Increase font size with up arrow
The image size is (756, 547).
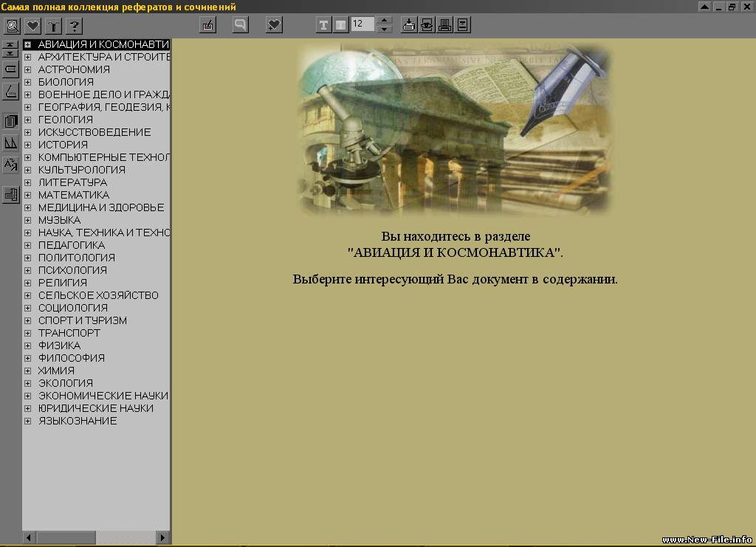tap(385, 21)
